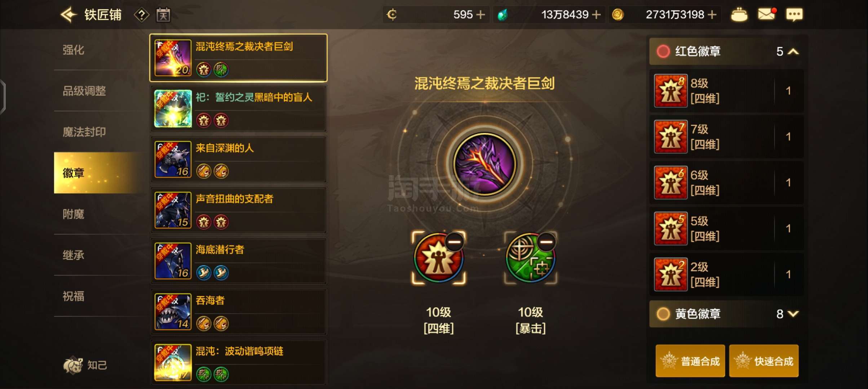Go back using the arrow icon

tap(69, 15)
